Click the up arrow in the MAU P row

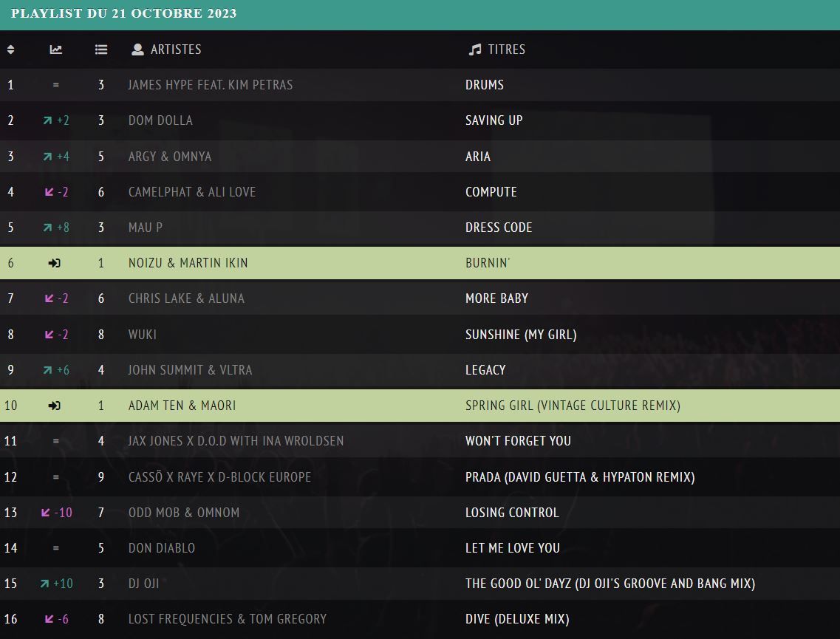48,228
